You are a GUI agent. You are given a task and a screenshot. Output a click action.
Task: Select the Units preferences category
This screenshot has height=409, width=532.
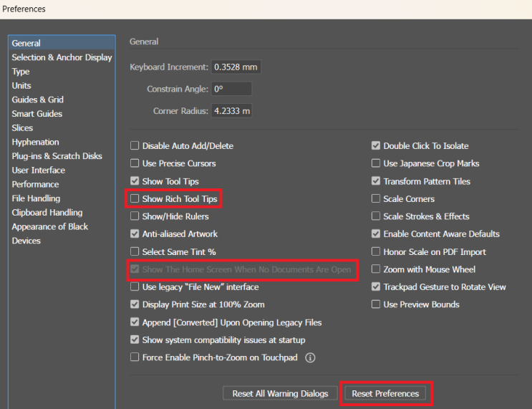[x=21, y=86]
